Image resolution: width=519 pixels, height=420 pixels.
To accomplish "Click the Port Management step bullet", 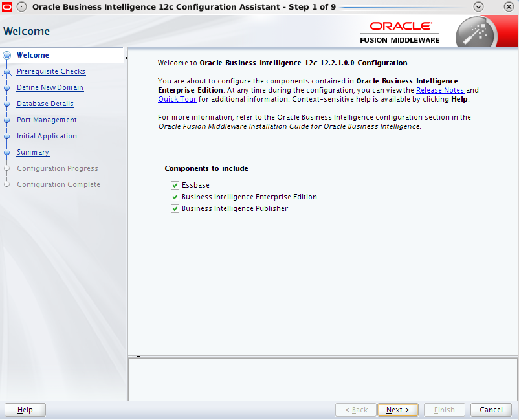I will click(x=7, y=120).
